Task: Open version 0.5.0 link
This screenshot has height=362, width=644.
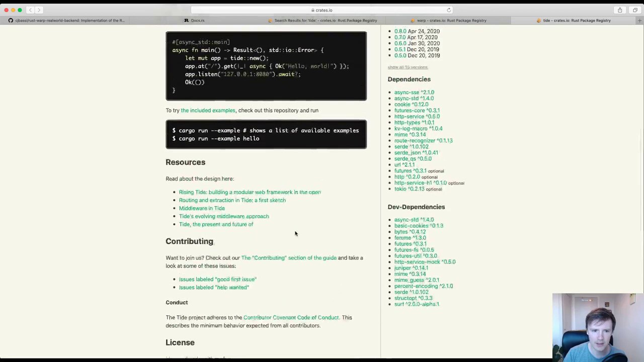Action: [x=400, y=55]
